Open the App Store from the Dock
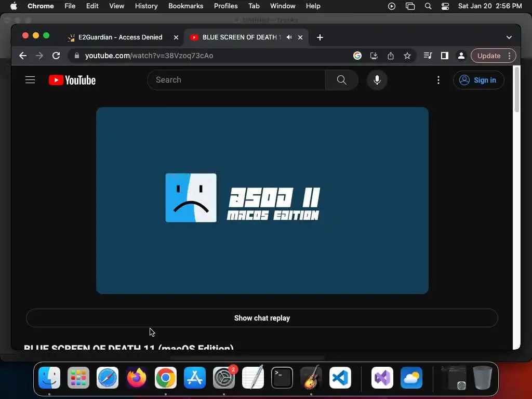Image resolution: width=532 pixels, height=399 pixels. coord(195,378)
